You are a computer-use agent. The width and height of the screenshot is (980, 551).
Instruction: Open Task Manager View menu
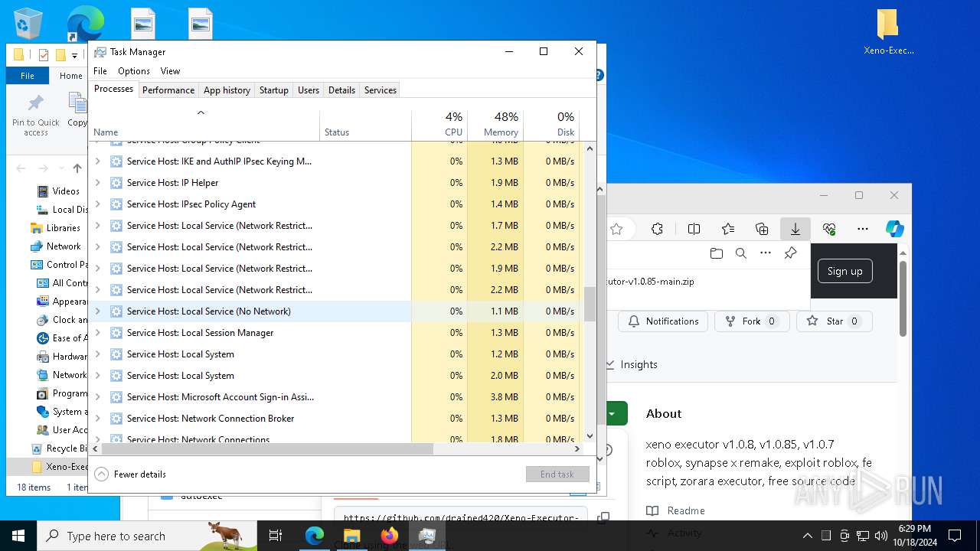pyautogui.click(x=170, y=70)
